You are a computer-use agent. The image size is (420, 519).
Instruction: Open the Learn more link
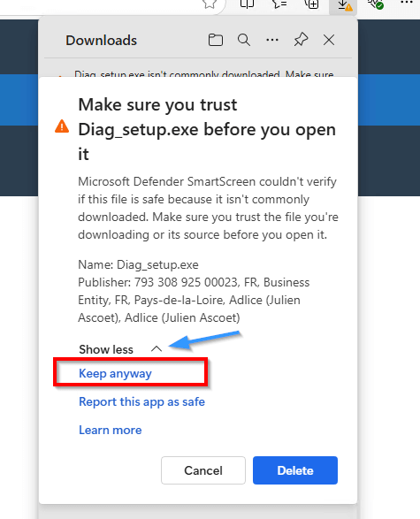tap(111, 430)
